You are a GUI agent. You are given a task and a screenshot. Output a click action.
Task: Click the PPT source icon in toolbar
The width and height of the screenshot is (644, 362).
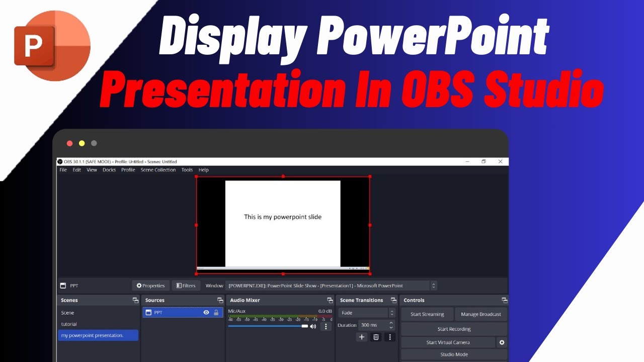(x=63, y=286)
